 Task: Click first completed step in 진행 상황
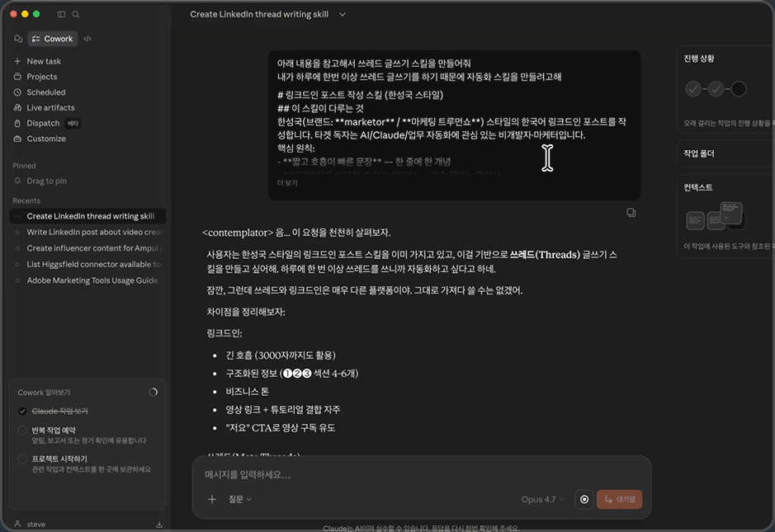pyautogui.click(x=693, y=89)
